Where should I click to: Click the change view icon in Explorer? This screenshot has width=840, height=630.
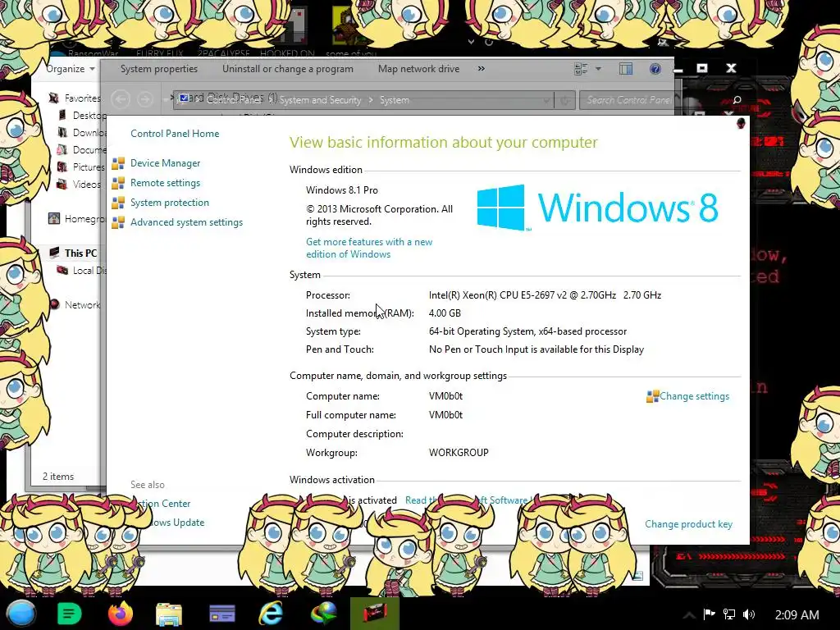click(581, 69)
